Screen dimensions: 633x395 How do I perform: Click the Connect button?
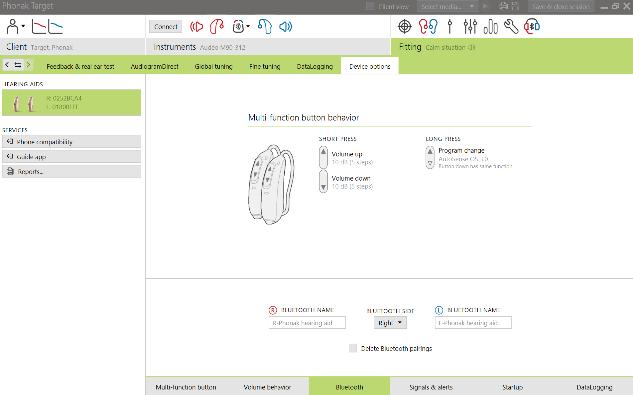coord(166,27)
